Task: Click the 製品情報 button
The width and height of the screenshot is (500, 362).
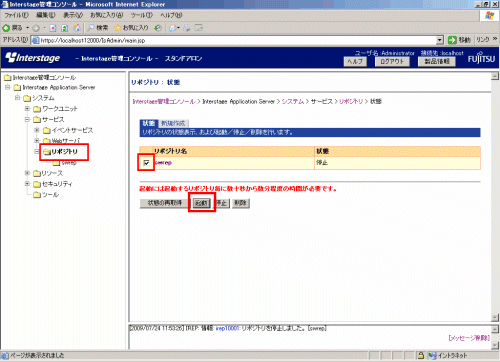Action: (437, 62)
